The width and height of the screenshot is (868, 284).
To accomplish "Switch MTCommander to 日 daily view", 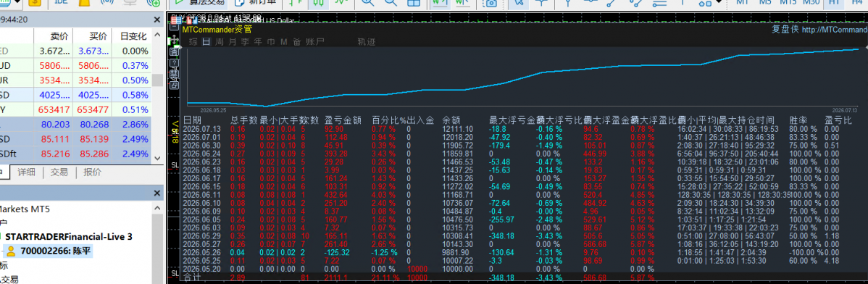I will (206, 41).
